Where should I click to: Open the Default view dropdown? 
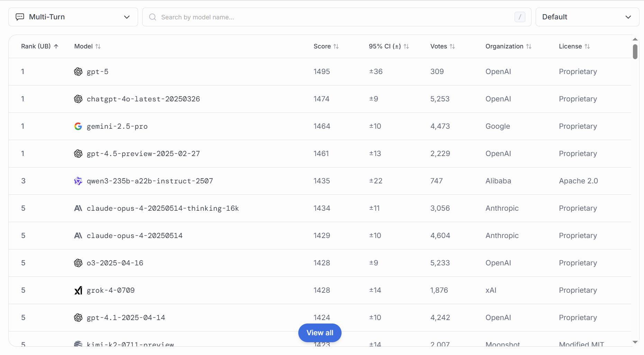tap(587, 17)
